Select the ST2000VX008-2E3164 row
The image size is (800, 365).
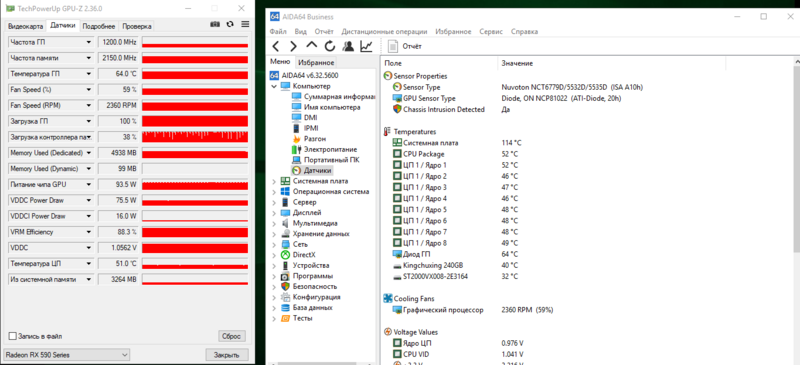tap(455, 277)
